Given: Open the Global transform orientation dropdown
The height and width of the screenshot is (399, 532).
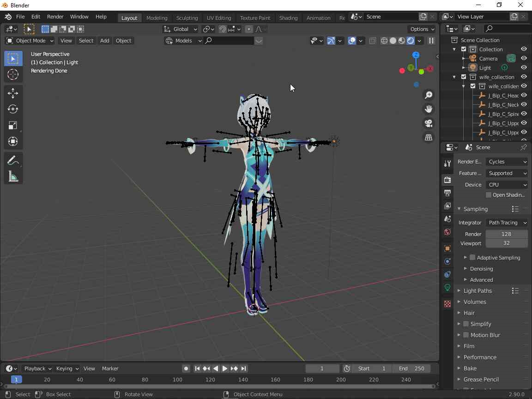Looking at the screenshot, I should (x=181, y=29).
